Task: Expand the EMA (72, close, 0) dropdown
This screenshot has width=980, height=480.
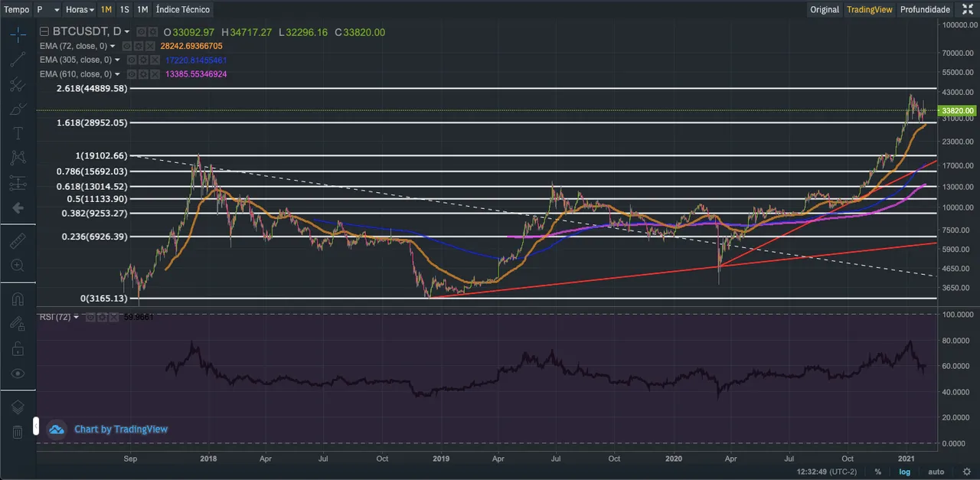Action: [x=113, y=46]
